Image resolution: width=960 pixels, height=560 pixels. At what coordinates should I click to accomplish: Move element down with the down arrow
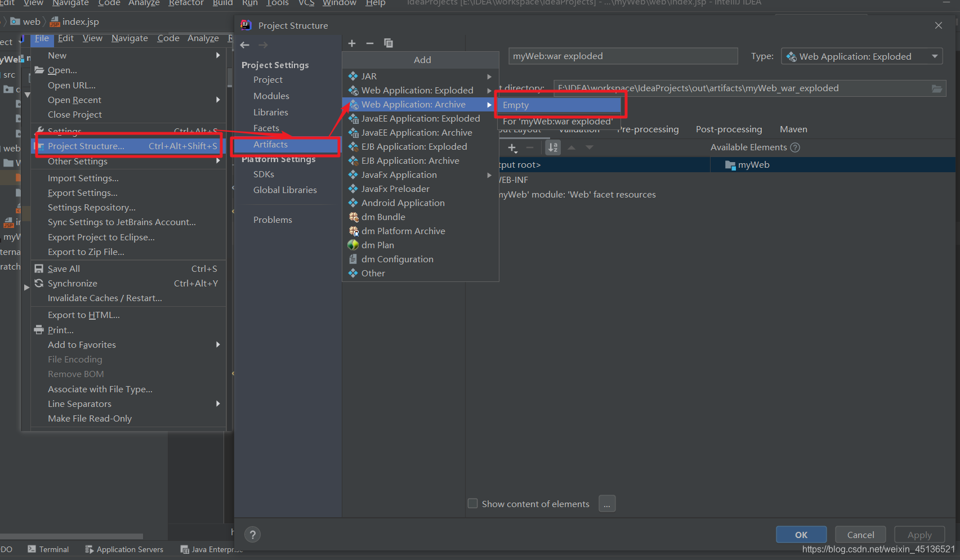point(590,147)
